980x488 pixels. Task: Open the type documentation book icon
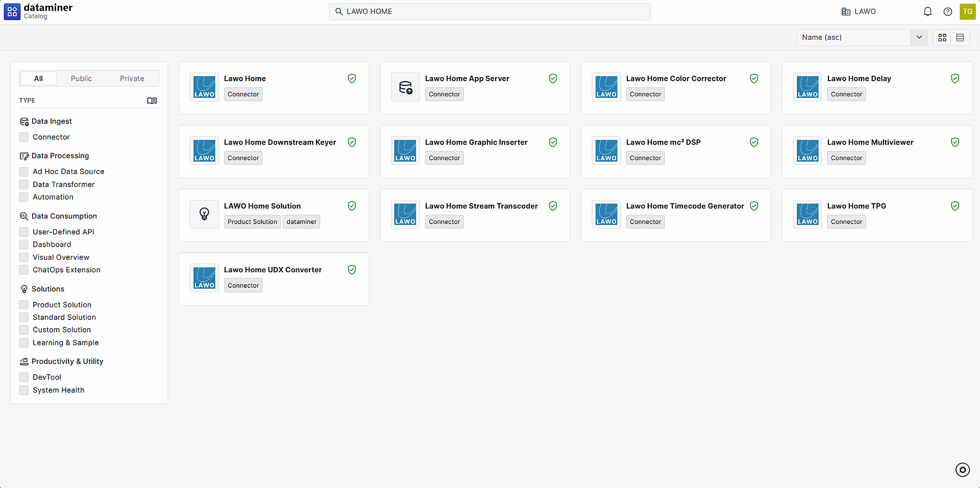152,101
